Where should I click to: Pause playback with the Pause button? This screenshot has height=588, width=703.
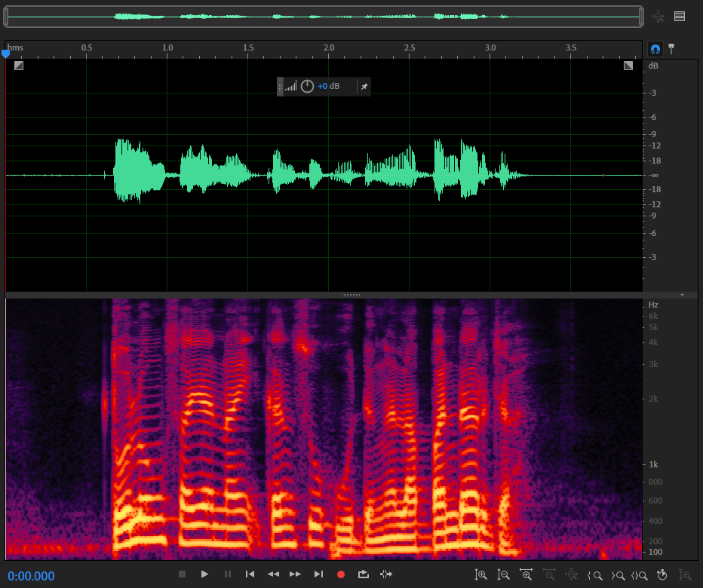[x=228, y=574]
